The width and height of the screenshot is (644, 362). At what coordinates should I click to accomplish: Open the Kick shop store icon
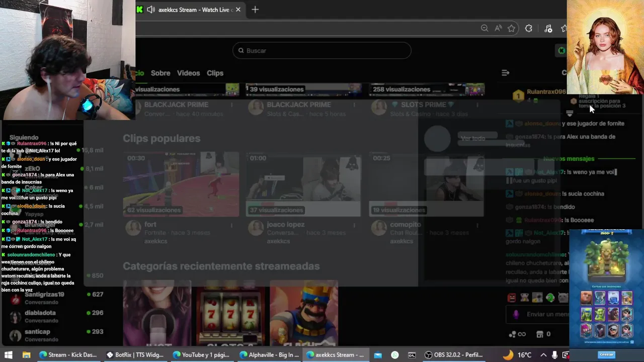(540, 334)
